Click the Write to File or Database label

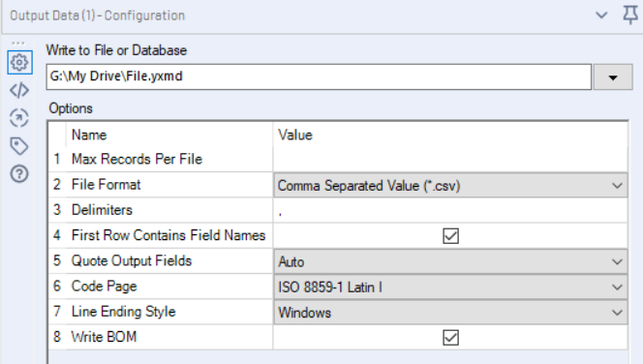pyautogui.click(x=116, y=50)
